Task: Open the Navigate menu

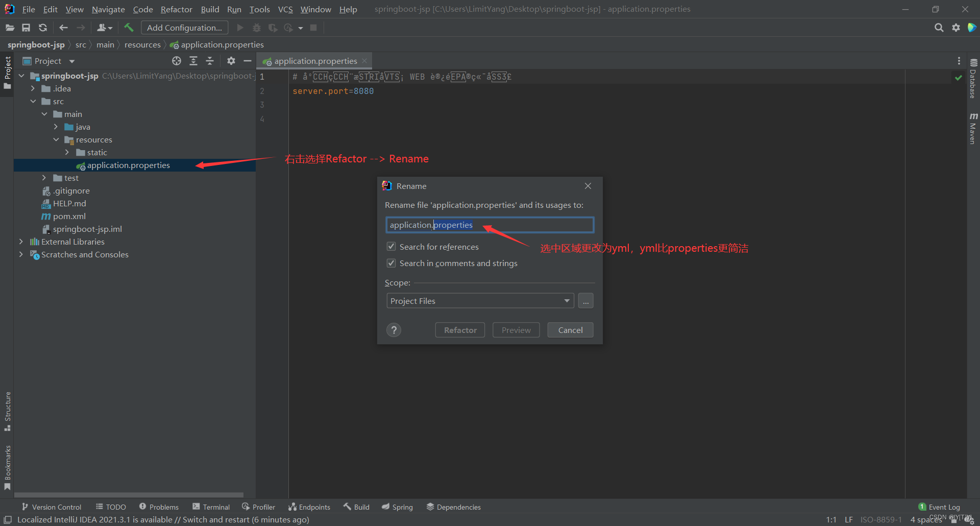Action: coord(108,9)
